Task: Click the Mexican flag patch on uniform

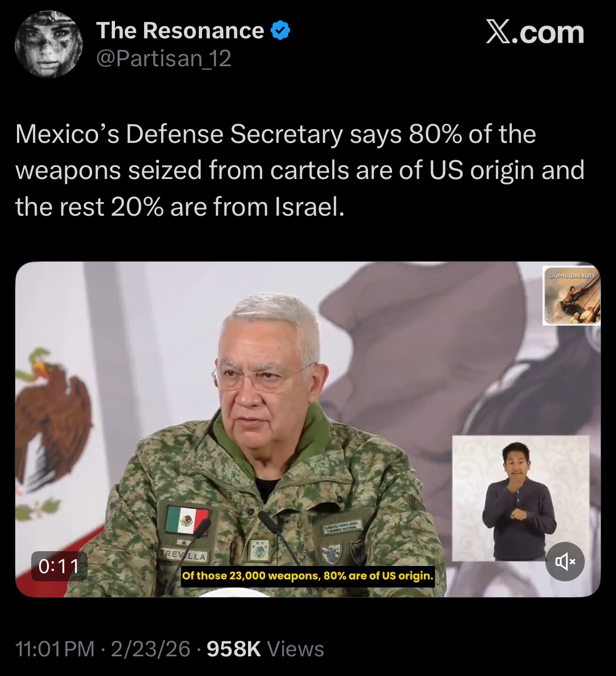Action: point(186,520)
